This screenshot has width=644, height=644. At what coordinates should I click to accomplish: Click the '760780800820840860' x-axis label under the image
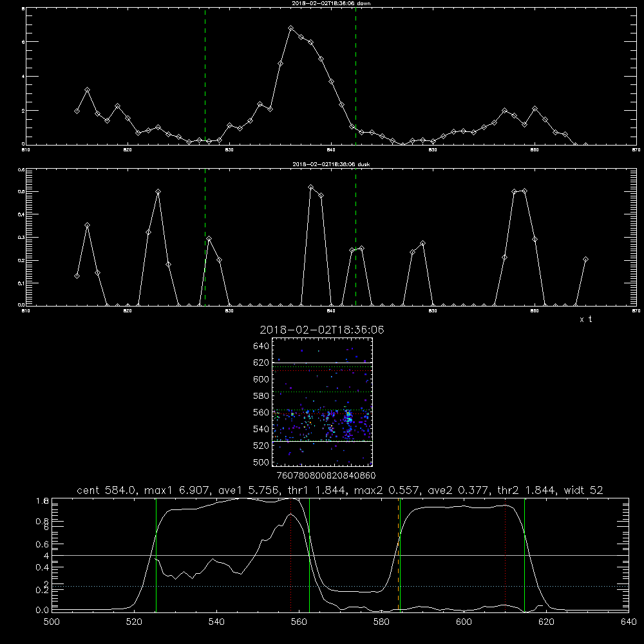pyautogui.click(x=326, y=476)
